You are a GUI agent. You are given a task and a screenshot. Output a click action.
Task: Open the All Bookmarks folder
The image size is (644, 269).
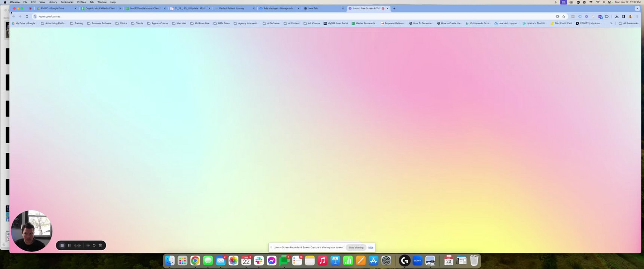(629, 24)
